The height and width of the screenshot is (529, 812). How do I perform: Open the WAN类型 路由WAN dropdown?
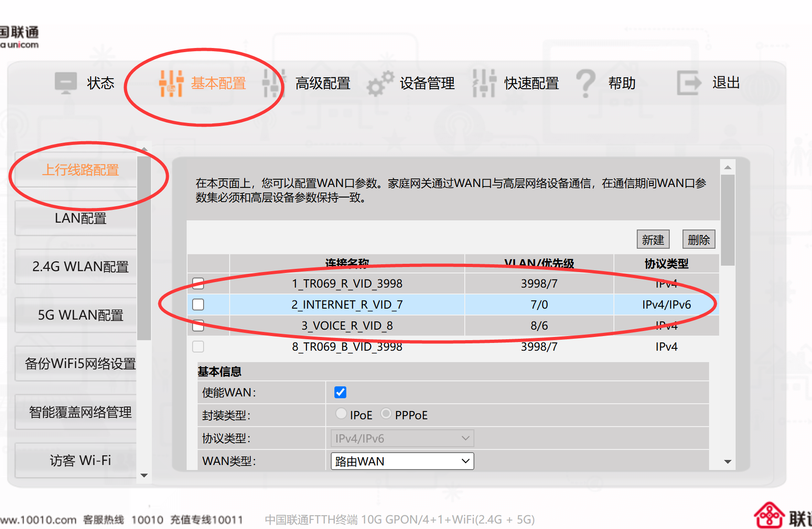click(402, 461)
